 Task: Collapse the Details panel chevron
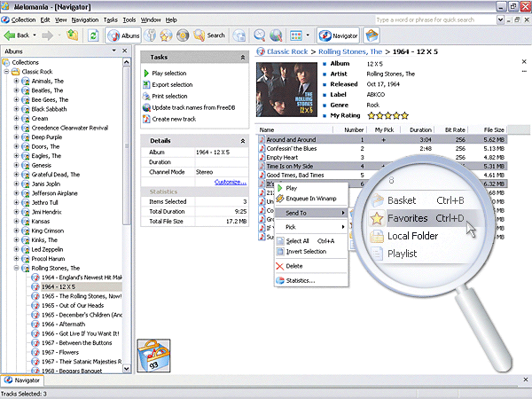coord(243,141)
